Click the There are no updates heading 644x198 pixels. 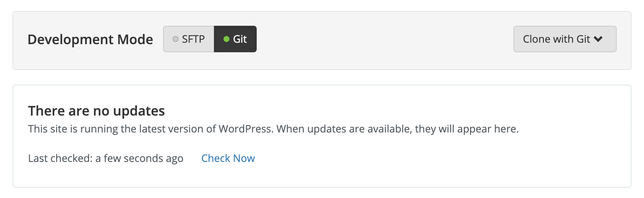(97, 111)
